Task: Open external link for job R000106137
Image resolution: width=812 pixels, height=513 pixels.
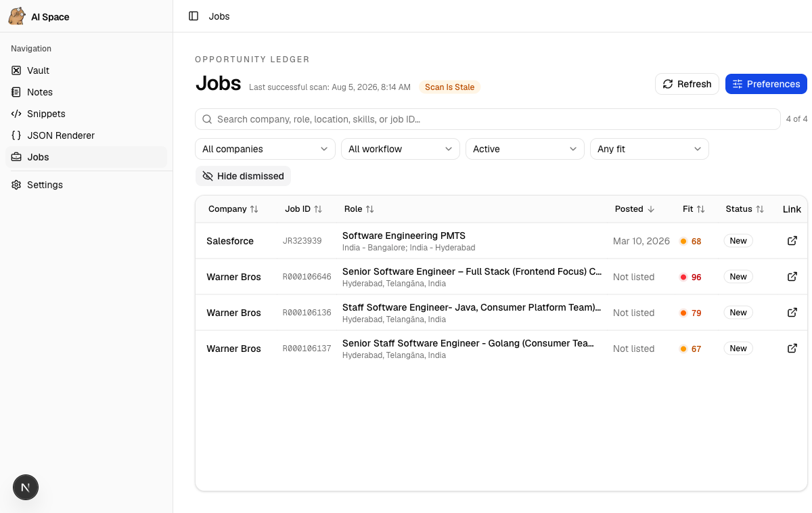Action: (x=792, y=349)
